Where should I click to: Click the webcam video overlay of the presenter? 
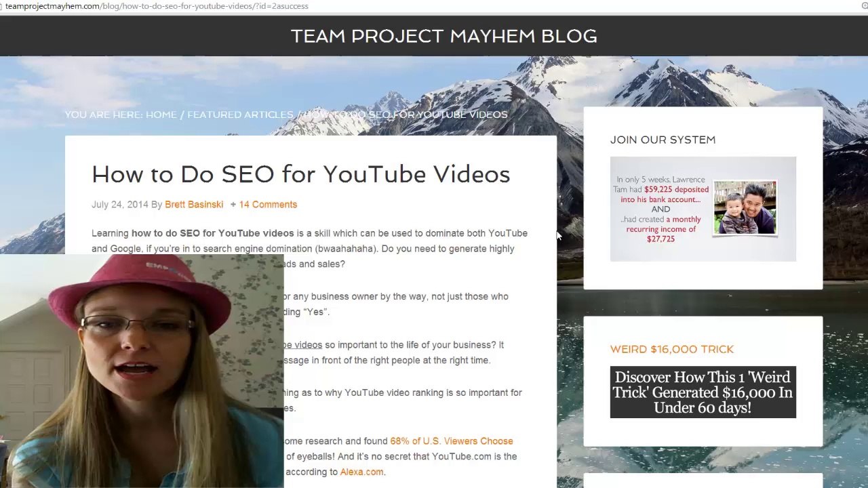click(x=142, y=371)
